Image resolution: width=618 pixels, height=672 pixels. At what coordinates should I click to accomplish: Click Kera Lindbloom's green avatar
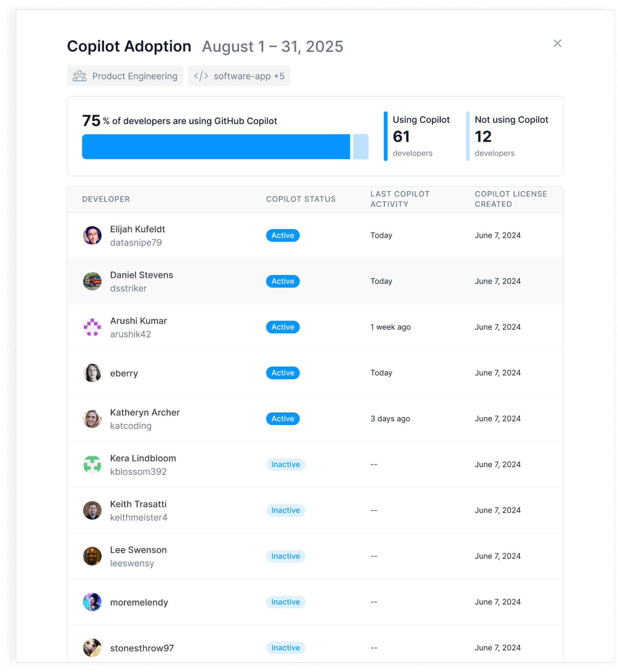(x=92, y=464)
